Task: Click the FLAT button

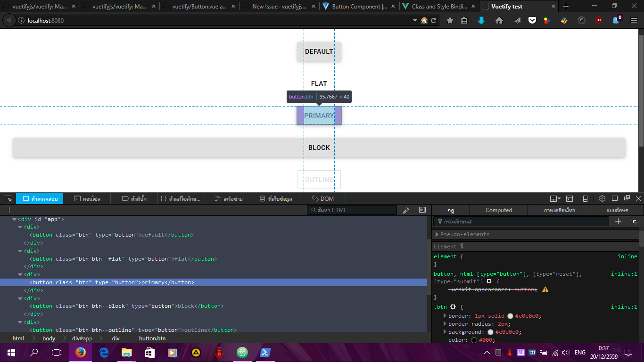Action: (319, 83)
